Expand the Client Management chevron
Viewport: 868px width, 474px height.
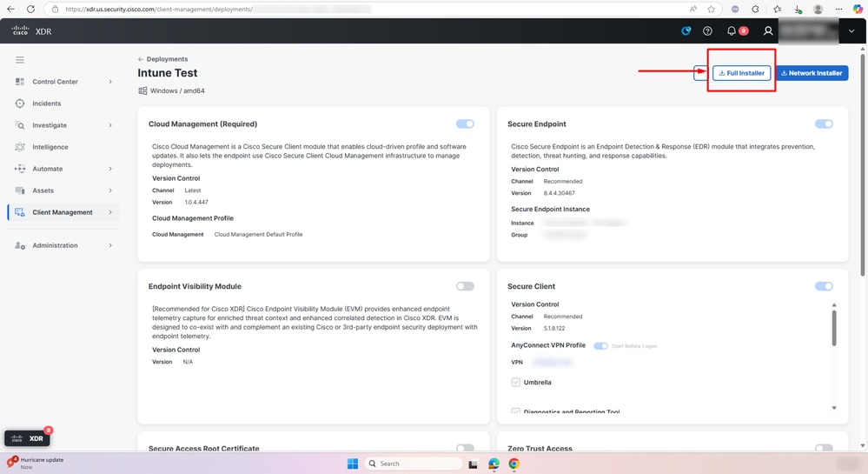pos(110,212)
